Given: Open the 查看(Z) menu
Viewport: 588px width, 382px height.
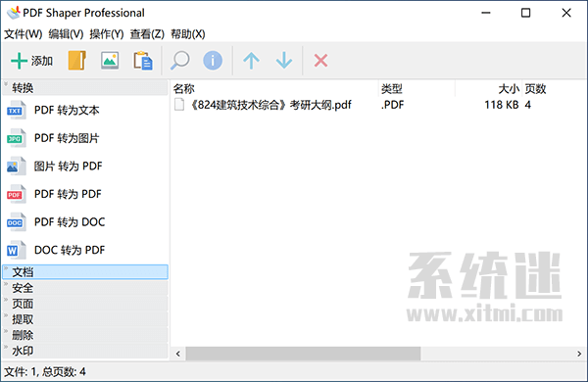Looking at the screenshot, I should pyautogui.click(x=147, y=34).
